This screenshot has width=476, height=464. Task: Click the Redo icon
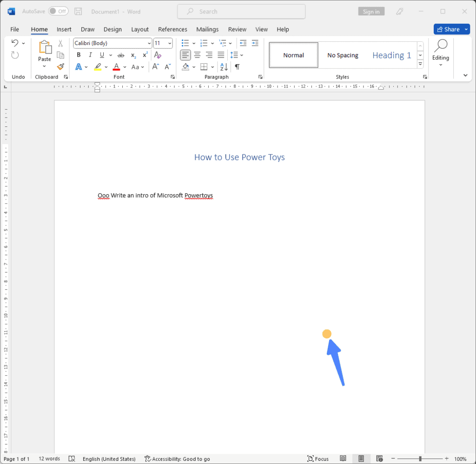[x=15, y=55]
